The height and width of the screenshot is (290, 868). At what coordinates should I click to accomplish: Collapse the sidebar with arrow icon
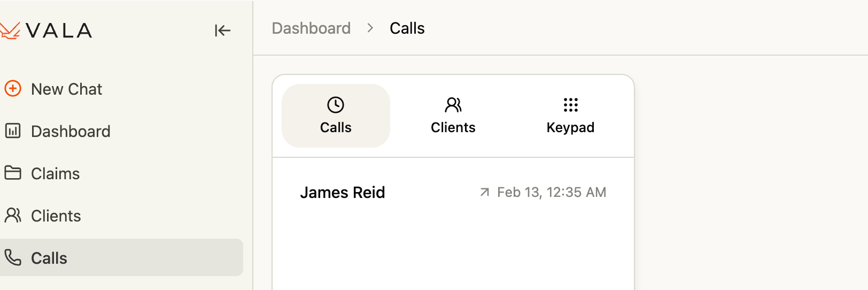pos(222,30)
